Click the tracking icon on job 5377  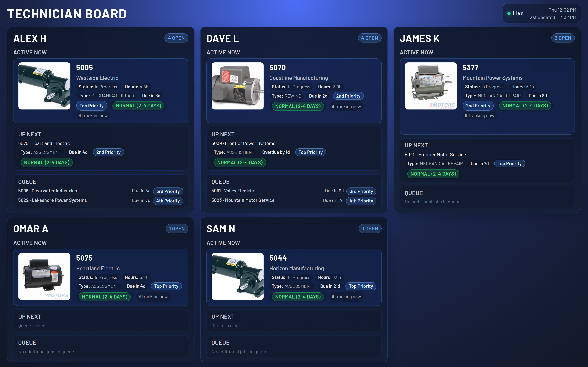(466, 116)
